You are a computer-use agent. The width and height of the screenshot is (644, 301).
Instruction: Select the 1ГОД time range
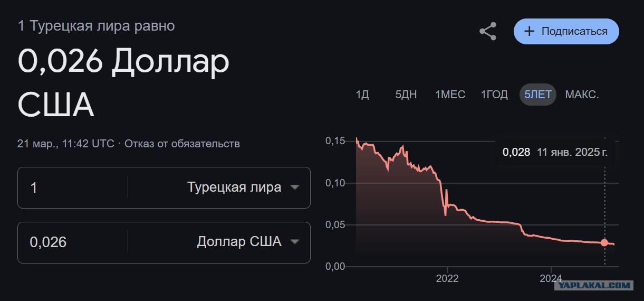tap(494, 95)
